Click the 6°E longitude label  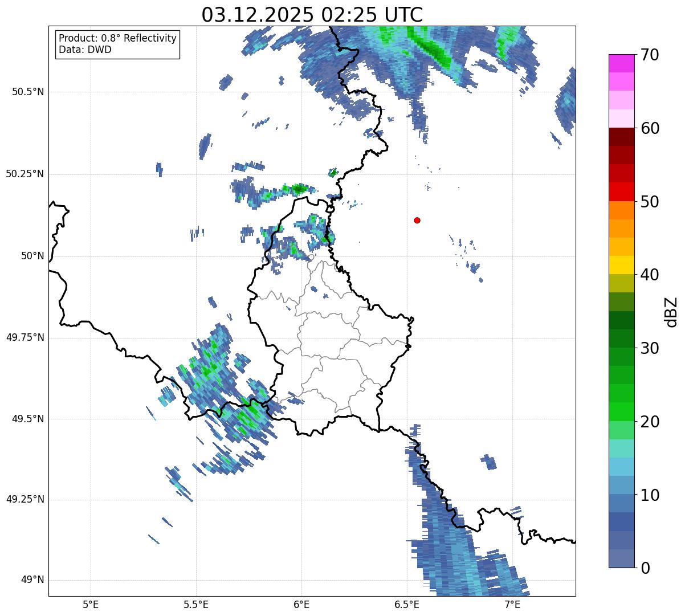(301, 605)
